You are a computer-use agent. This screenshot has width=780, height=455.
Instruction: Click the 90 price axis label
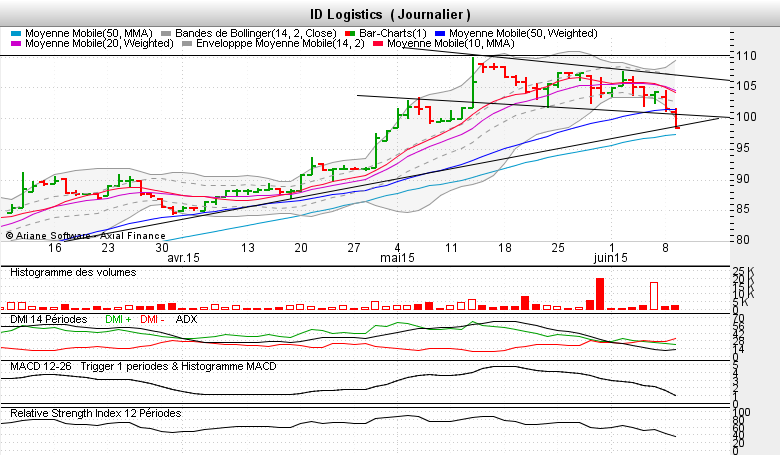click(743, 179)
